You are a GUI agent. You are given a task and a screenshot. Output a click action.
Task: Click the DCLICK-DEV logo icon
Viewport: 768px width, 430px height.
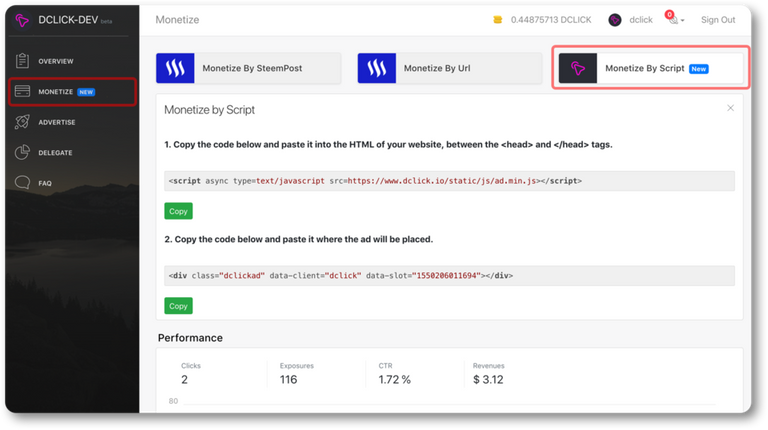pyautogui.click(x=21, y=20)
